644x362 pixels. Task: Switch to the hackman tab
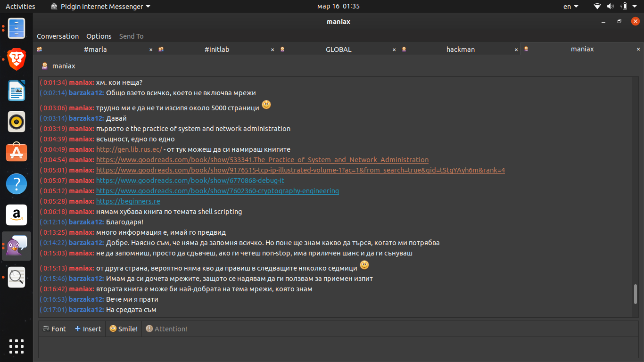(460, 49)
